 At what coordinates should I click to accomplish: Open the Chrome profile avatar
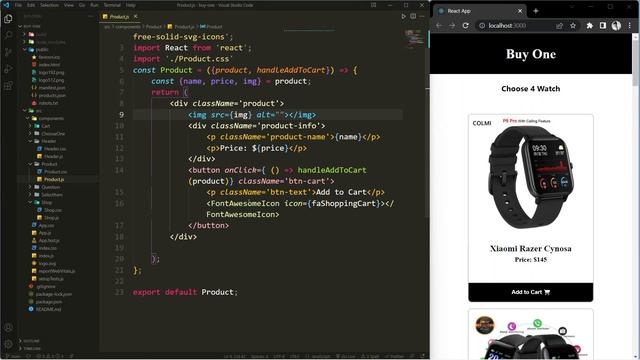(x=616, y=25)
